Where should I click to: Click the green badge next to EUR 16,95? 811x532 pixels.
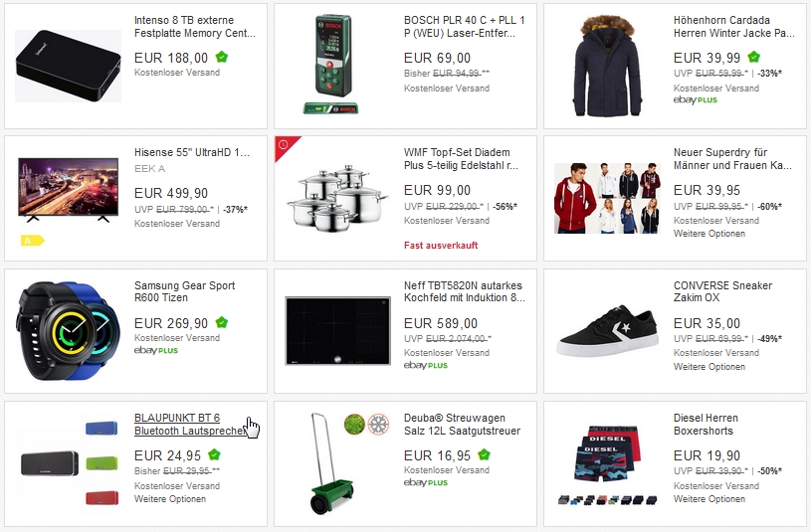click(x=484, y=455)
